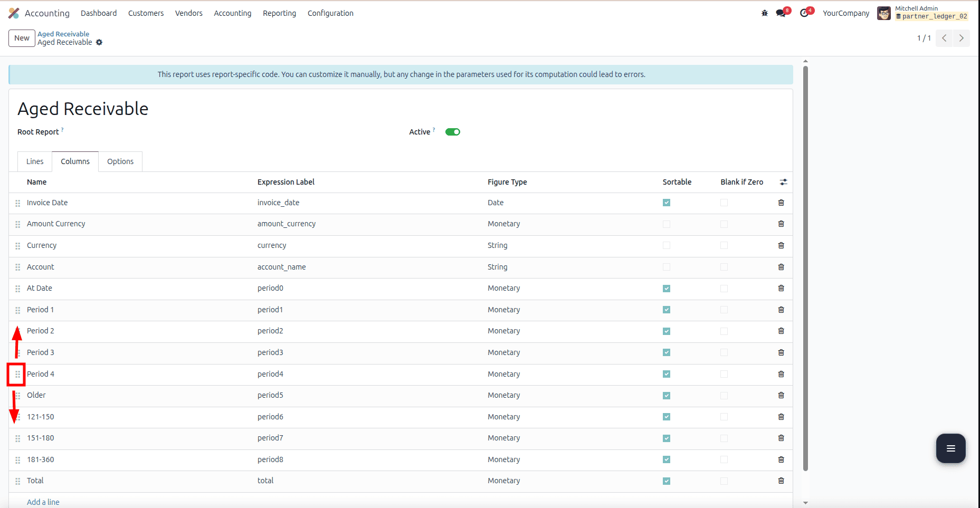Check Blank if Zero for Total
The width and height of the screenshot is (980, 508).
(x=724, y=481)
